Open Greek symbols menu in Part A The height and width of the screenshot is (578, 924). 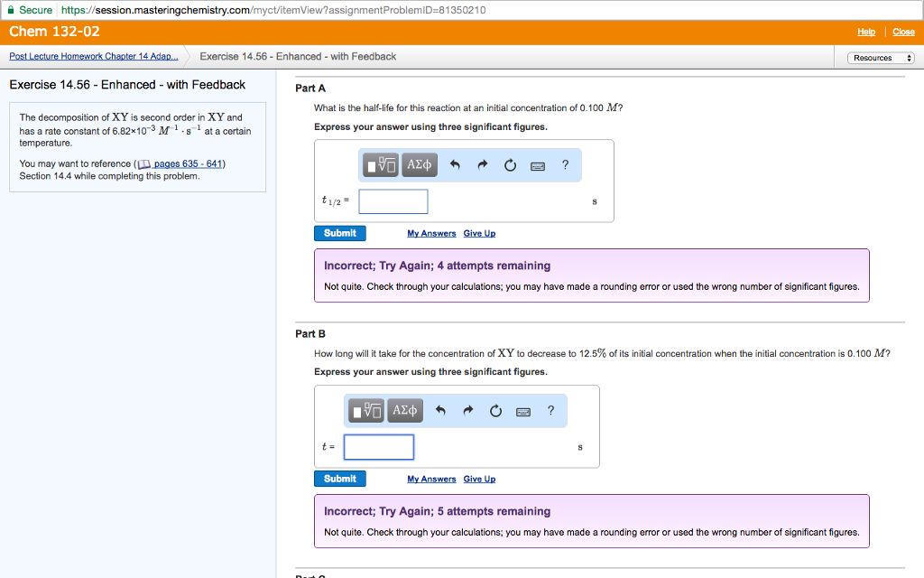click(420, 165)
